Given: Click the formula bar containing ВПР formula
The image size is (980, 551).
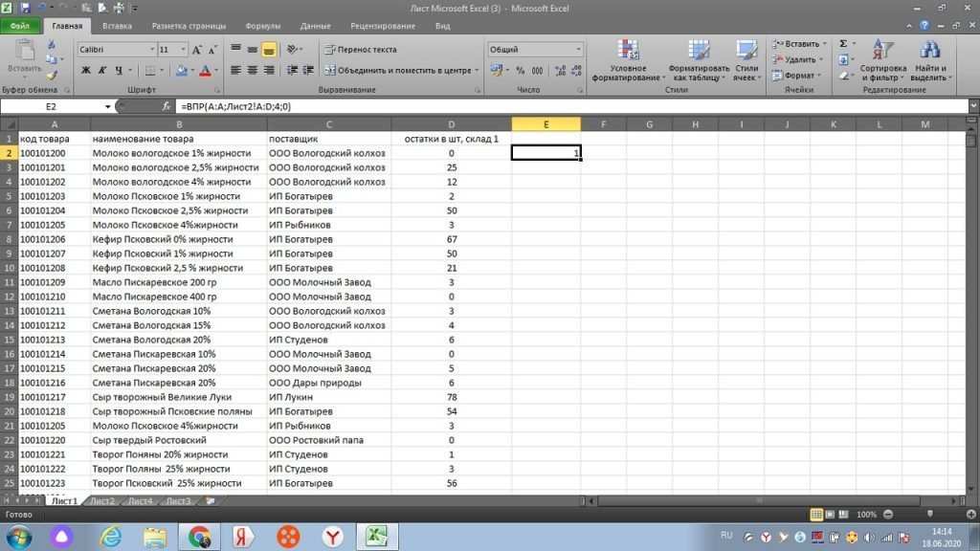Looking at the screenshot, I should (x=572, y=107).
